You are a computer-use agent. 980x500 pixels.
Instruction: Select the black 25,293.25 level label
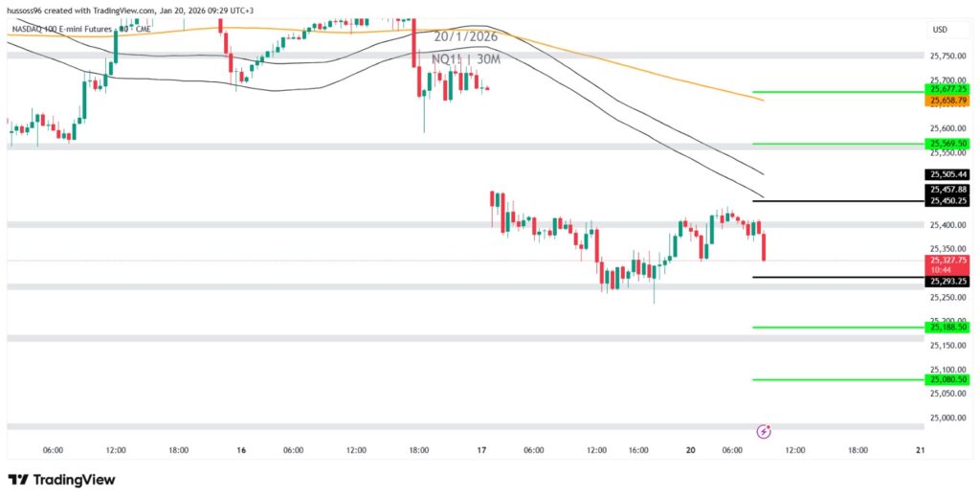[947, 282]
